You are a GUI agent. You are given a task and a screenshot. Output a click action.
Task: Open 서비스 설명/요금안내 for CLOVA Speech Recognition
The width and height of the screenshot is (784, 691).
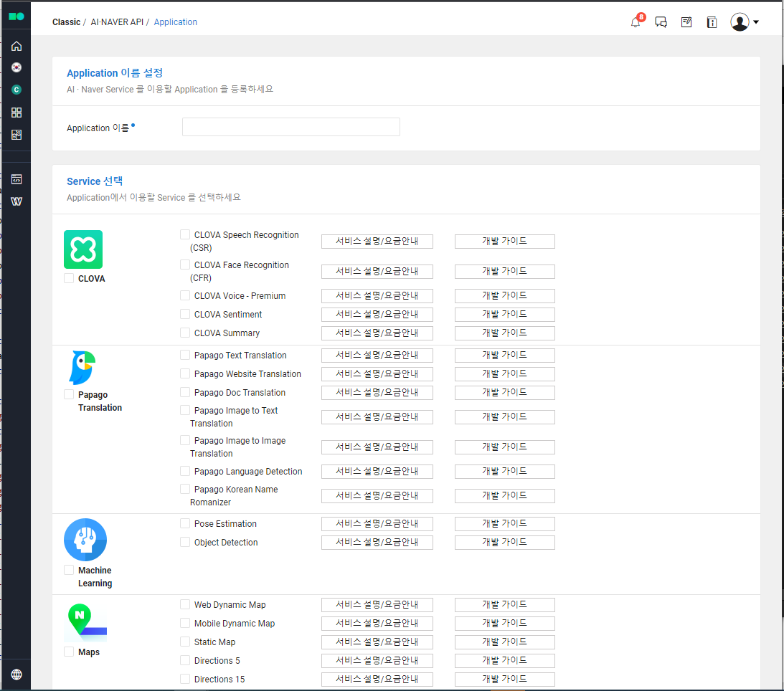377,242
